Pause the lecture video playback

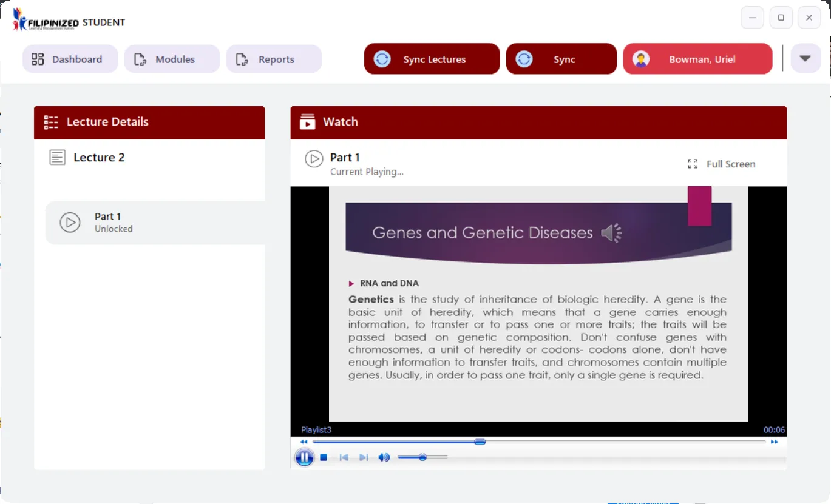pos(304,457)
